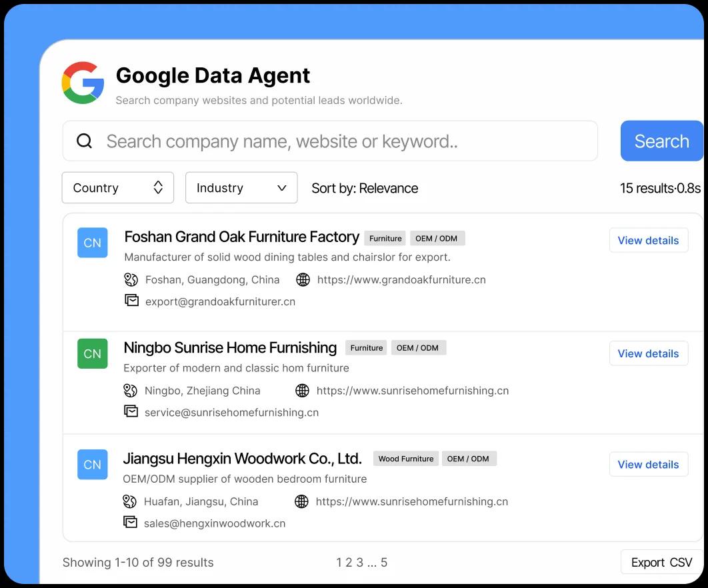Viewport: 708px width, 588px height.
Task: Click location icon beside Huafan, Jiangsu, China
Action: (129, 501)
